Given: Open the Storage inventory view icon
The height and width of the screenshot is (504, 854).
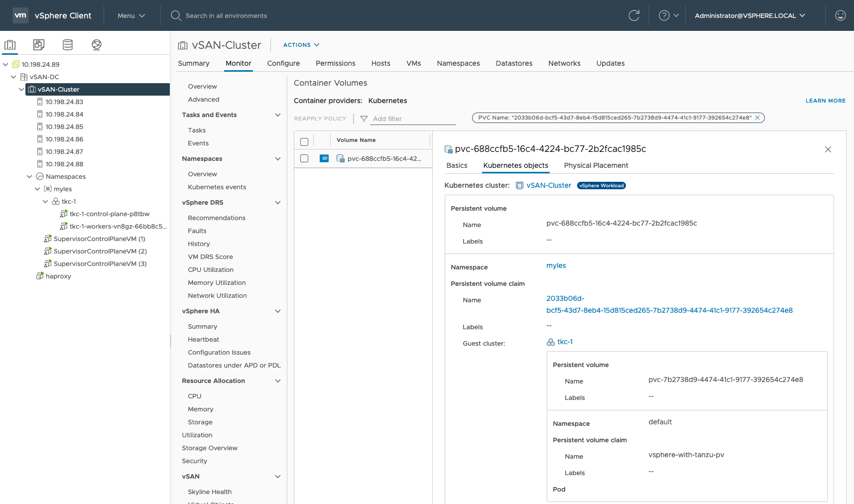Looking at the screenshot, I should tap(68, 45).
